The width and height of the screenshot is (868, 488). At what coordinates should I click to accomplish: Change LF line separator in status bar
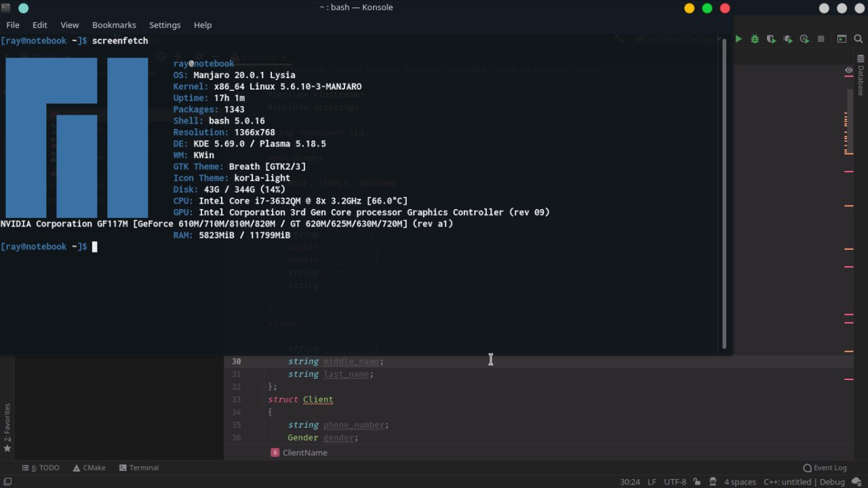[652, 482]
